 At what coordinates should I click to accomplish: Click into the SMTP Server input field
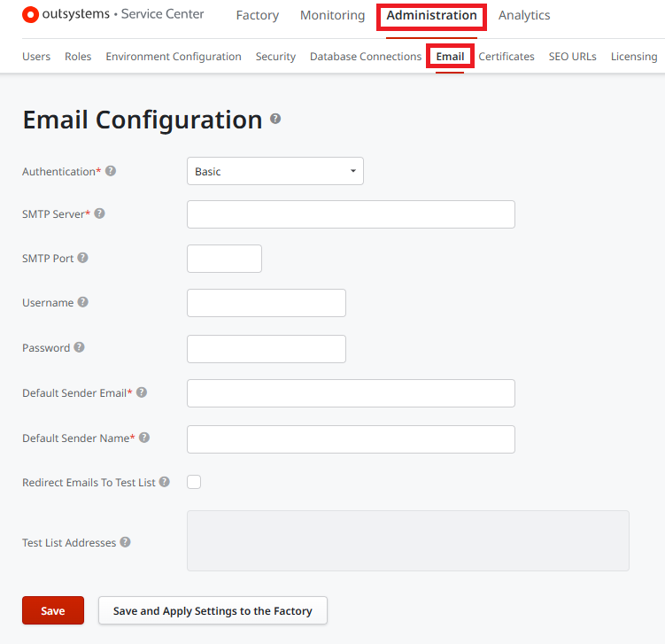click(351, 214)
